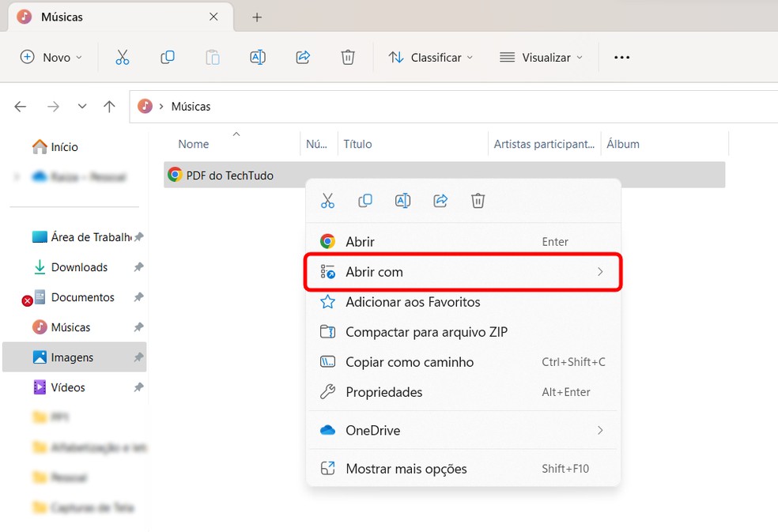Open the Novo dropdown
The height and width of the screenshot is (532, 778).
pyautogui.click(x=51, y=56)
